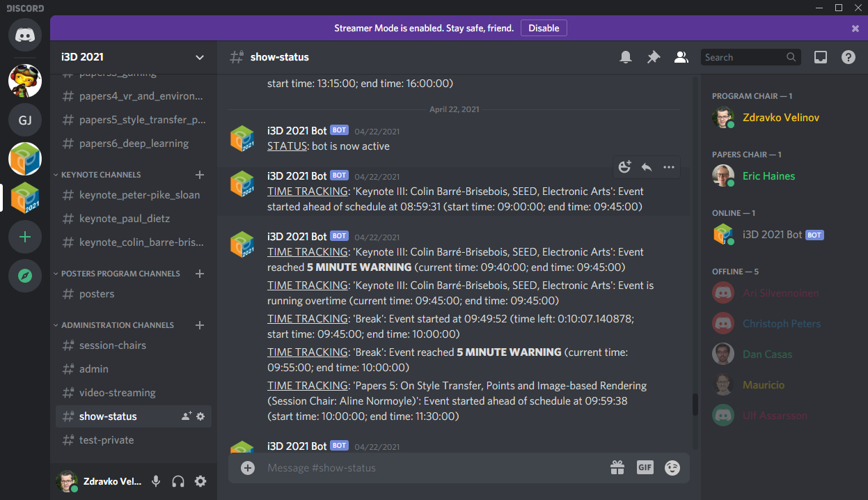Show pinned messages
The height and width of the screenshot is (500, 868).
[653, 57]
